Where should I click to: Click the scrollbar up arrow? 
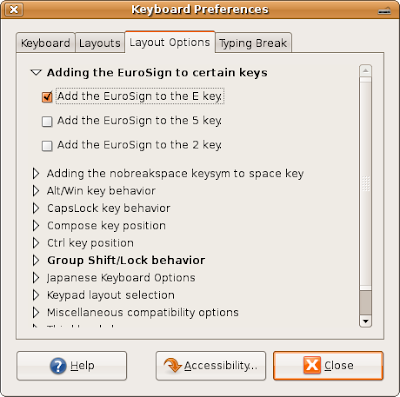(366, 71)
